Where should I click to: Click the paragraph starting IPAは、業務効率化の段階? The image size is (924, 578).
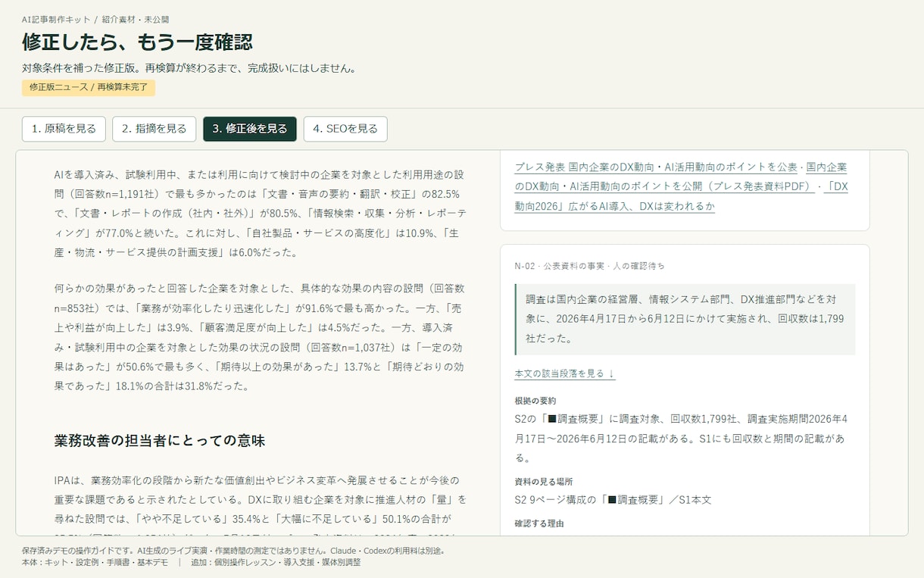pyautogui.click(x=261, y=501)
